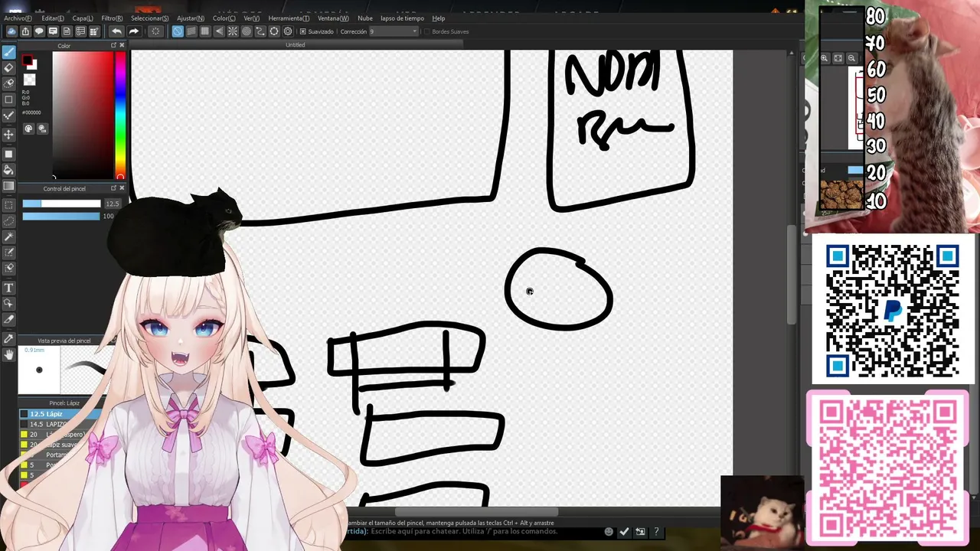Select the Gradient tool
This screenshot has width=980, height=551.
point(9,186)
